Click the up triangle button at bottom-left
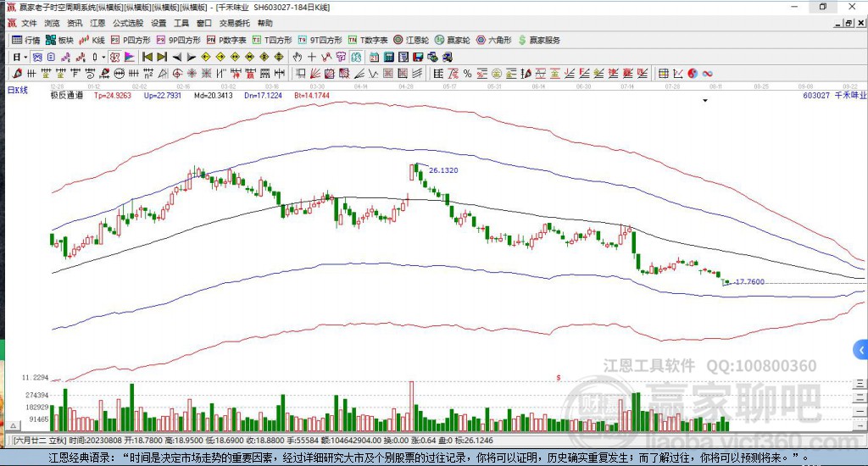Screen dimensions: 868x466 [x=14, y=425]
